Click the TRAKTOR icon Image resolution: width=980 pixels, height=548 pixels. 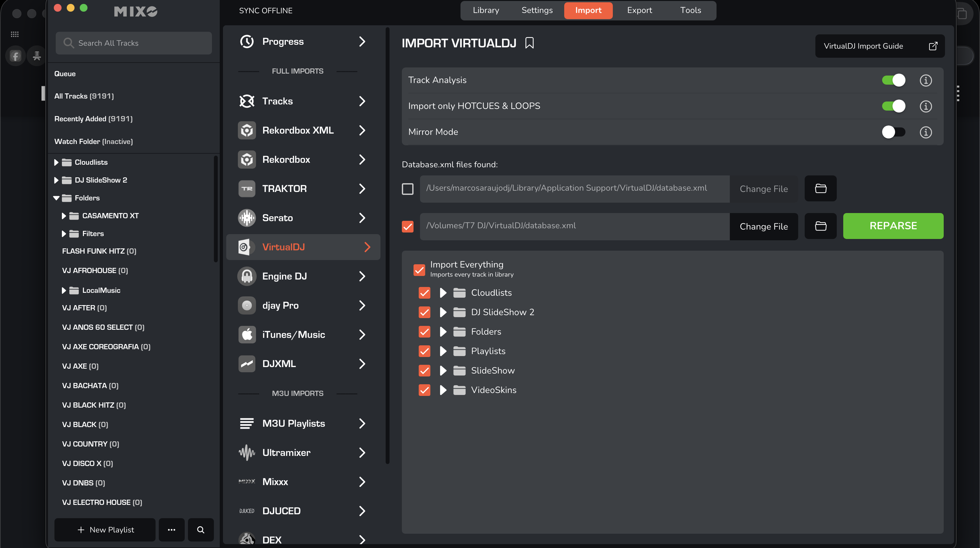click(247, 189)
